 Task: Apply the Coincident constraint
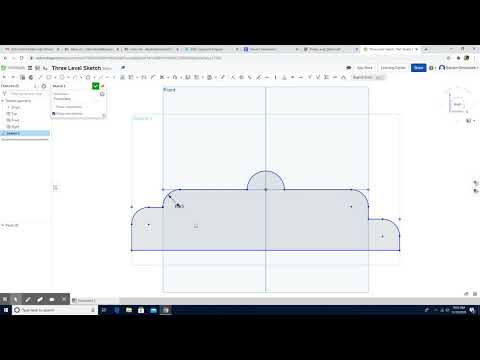233,77
